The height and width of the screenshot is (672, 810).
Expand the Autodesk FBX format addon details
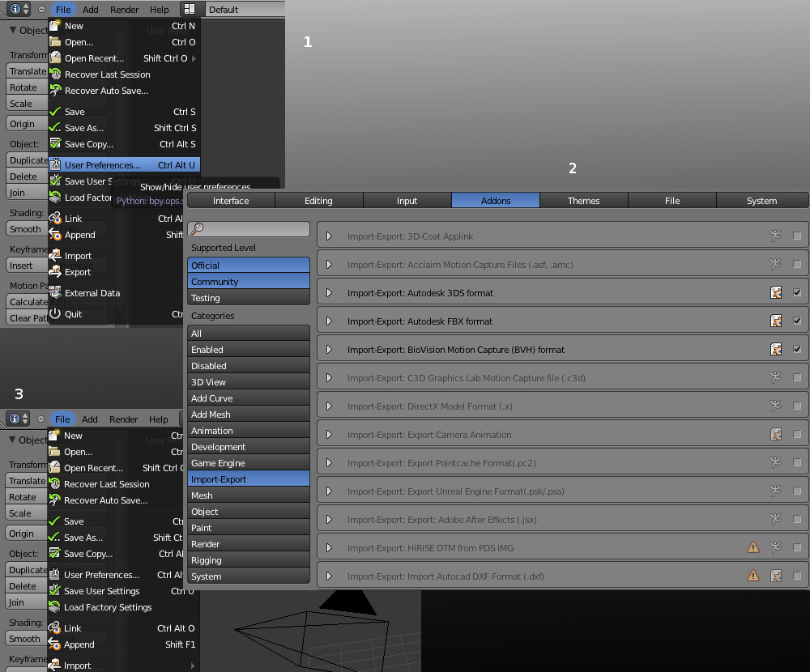point(329,321)
